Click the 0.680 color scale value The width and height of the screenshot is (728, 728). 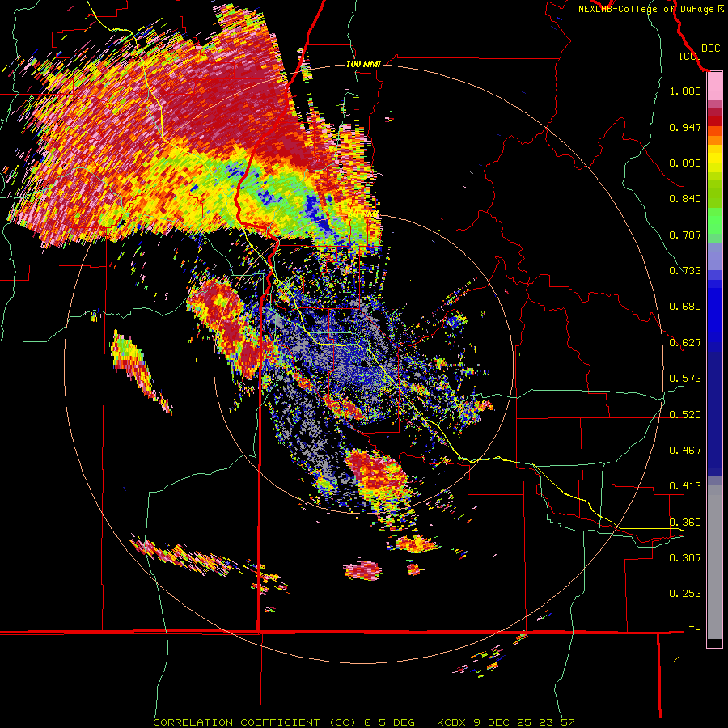685,307
